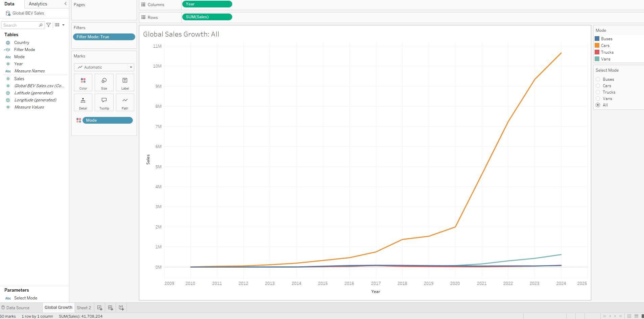The image size is (644, 319).
Task: Click the Search fields input box
Action: 21,25
